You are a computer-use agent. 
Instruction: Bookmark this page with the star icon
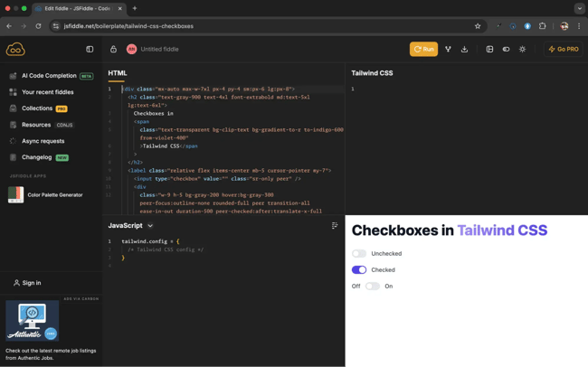(x=478, y=26)
